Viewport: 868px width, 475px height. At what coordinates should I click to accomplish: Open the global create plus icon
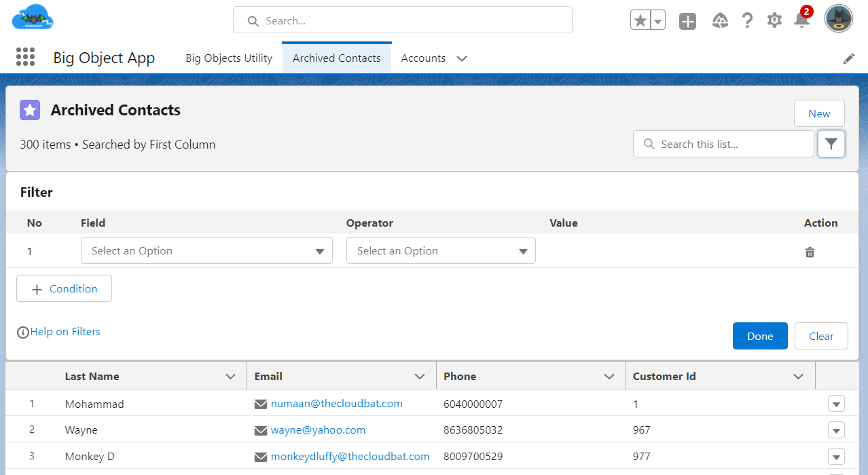pos(688,21)
